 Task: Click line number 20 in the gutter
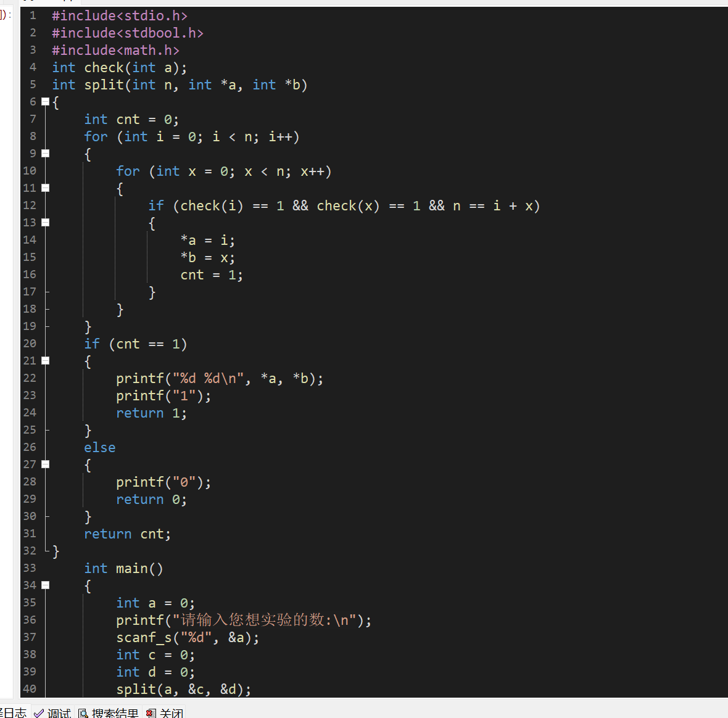(x=30, y=344)
